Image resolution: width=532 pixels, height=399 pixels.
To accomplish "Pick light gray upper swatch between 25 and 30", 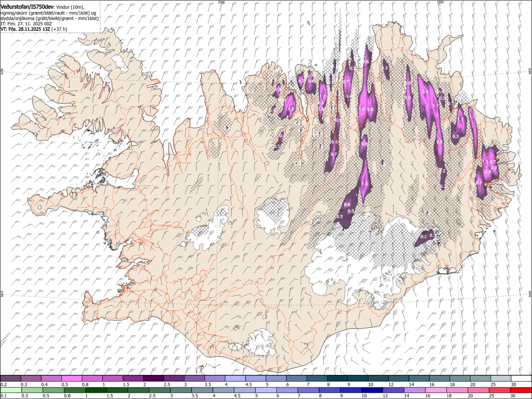I will (x=501, y=379).
